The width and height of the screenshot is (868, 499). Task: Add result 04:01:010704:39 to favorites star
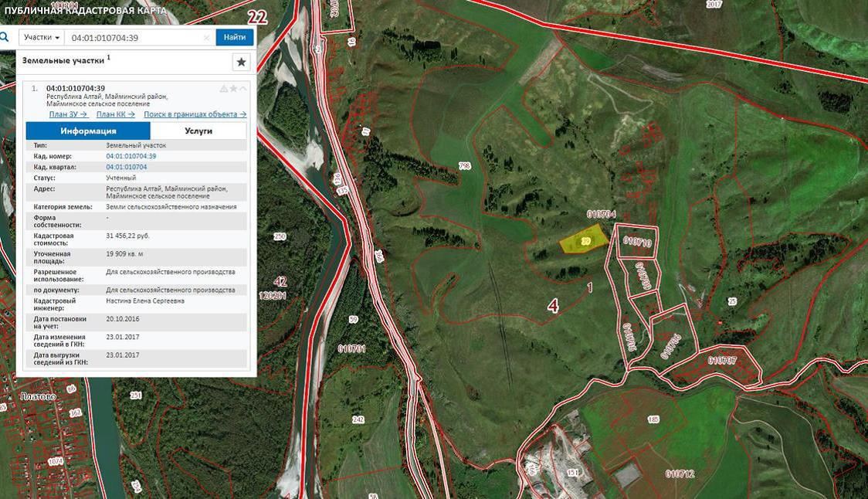[233, 89]
